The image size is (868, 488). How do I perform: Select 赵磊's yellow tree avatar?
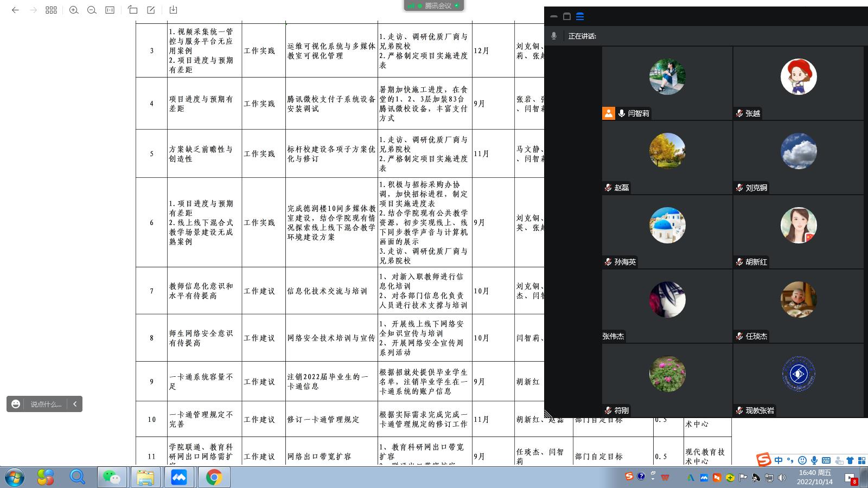click(667, 151)
